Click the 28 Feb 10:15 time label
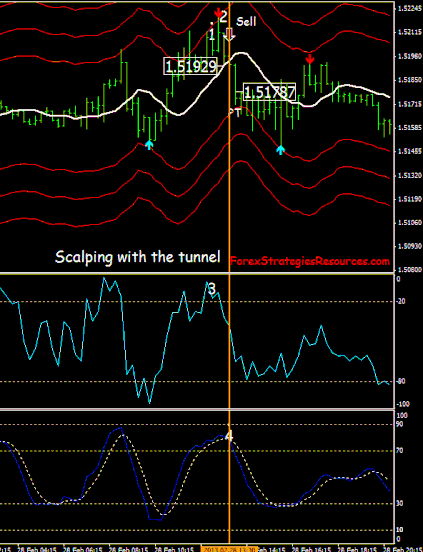423x552 pixels. pyautogui.click(x=175, y=549)
